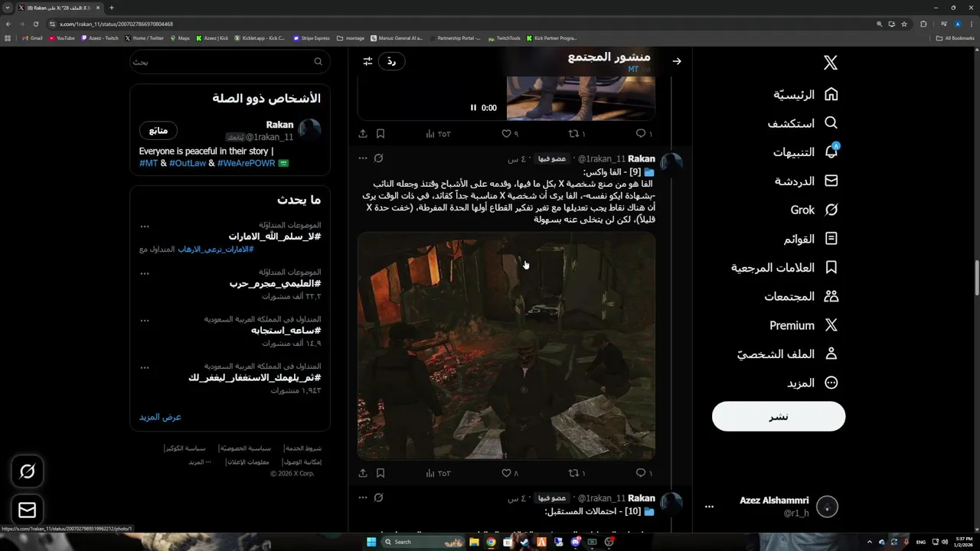Open the #WeArePOWR hashtag link

click(x=246, y=163)
